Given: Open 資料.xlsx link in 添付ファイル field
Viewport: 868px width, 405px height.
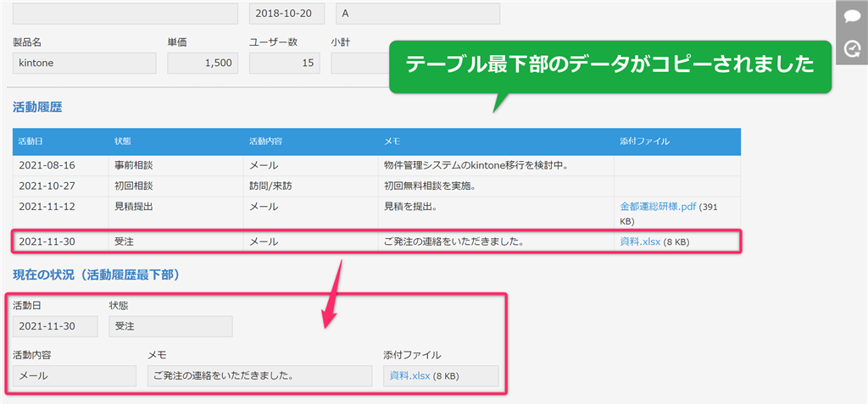Looking at the screenshot, I should [409, 375].
